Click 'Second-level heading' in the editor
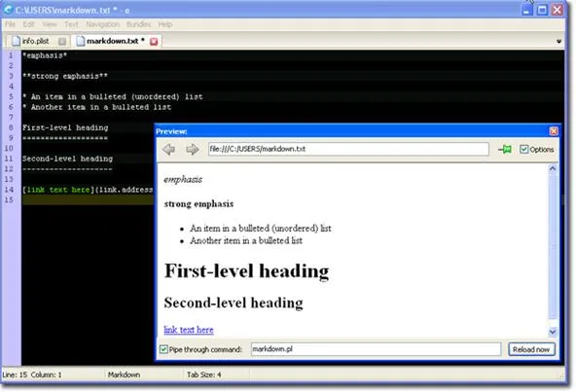 [x=67, y=159]
